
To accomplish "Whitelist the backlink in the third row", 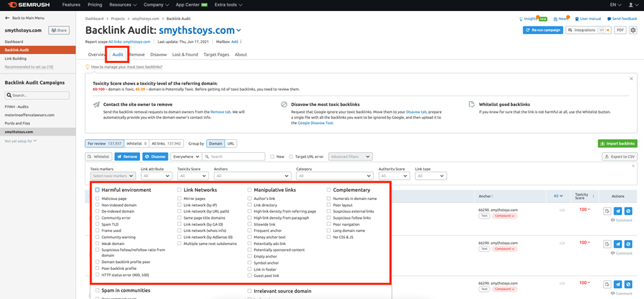I will [607, 284].
